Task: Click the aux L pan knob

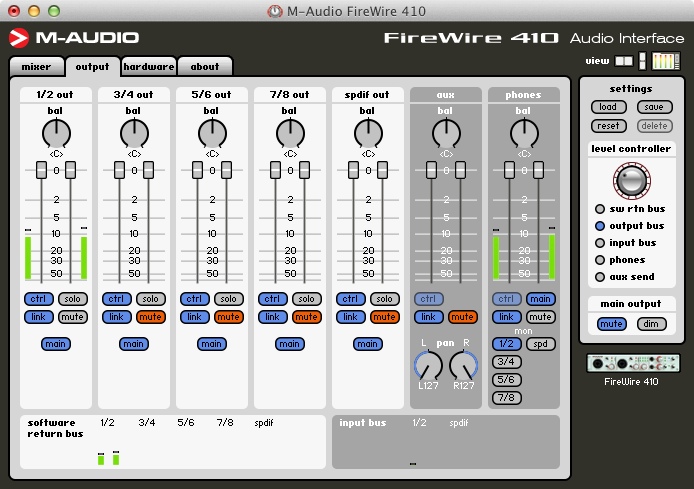Action: 428,366
